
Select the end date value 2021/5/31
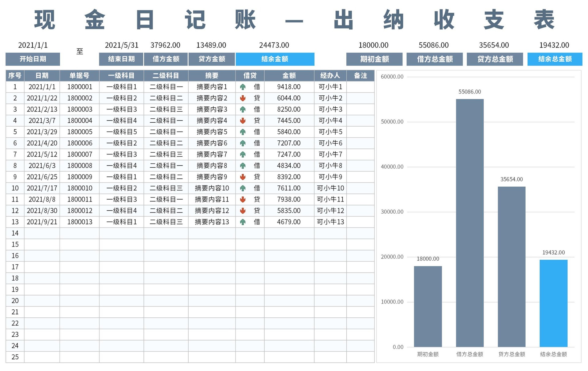pyautogui.click(x=122, y=45)
